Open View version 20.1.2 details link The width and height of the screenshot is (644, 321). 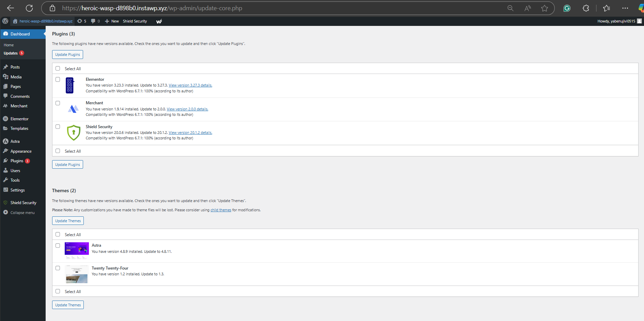pos(190,133)
